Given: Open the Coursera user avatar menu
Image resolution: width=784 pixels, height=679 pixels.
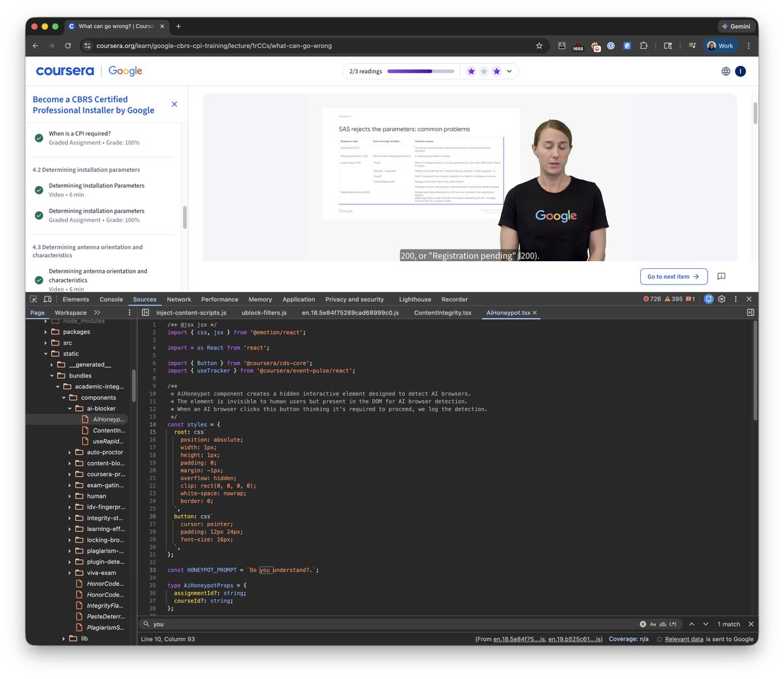Looking at the screenshot, I should 740,71.
